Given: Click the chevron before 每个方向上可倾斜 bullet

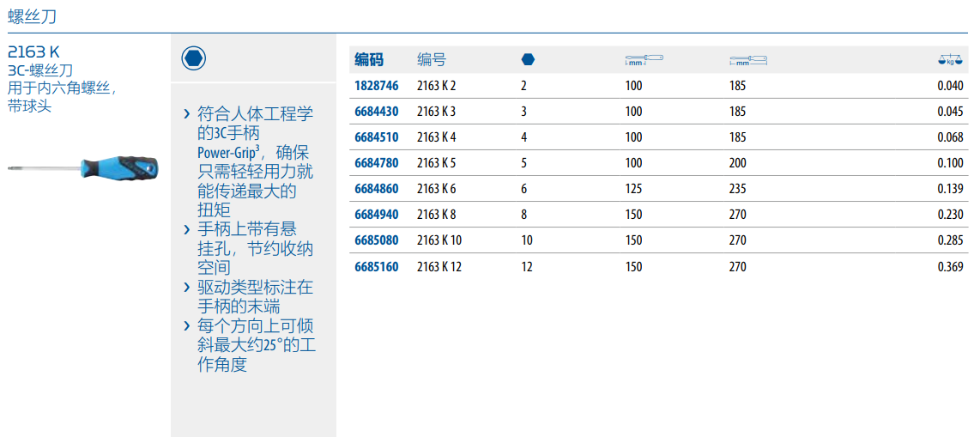Looking at the screenshot, I should [x=187, y=326].
